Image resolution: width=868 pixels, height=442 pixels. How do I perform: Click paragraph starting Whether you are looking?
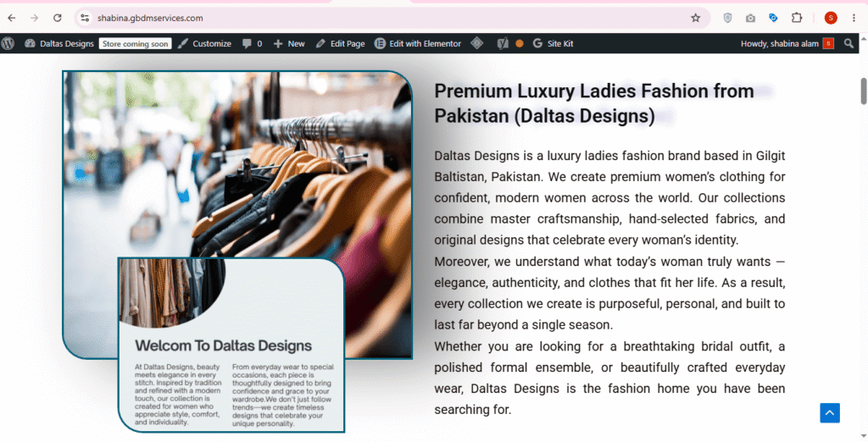(x=609, y=378)
